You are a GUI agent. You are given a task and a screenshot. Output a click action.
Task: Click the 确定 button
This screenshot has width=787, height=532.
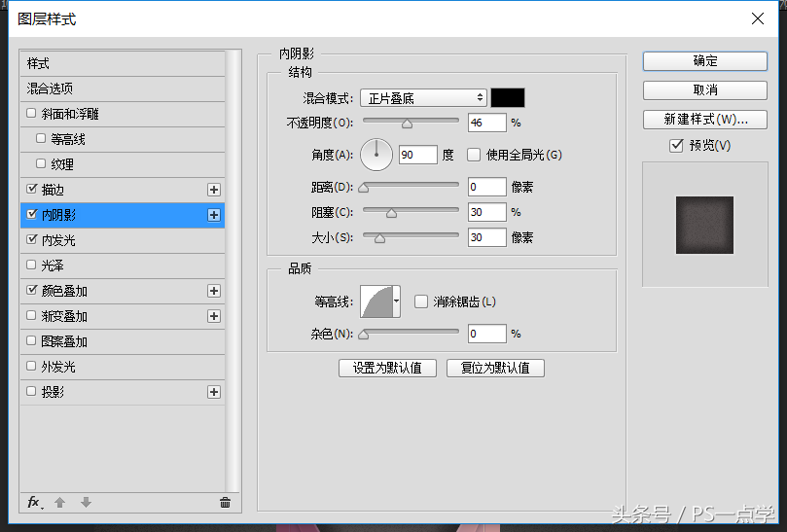[704, 61]
